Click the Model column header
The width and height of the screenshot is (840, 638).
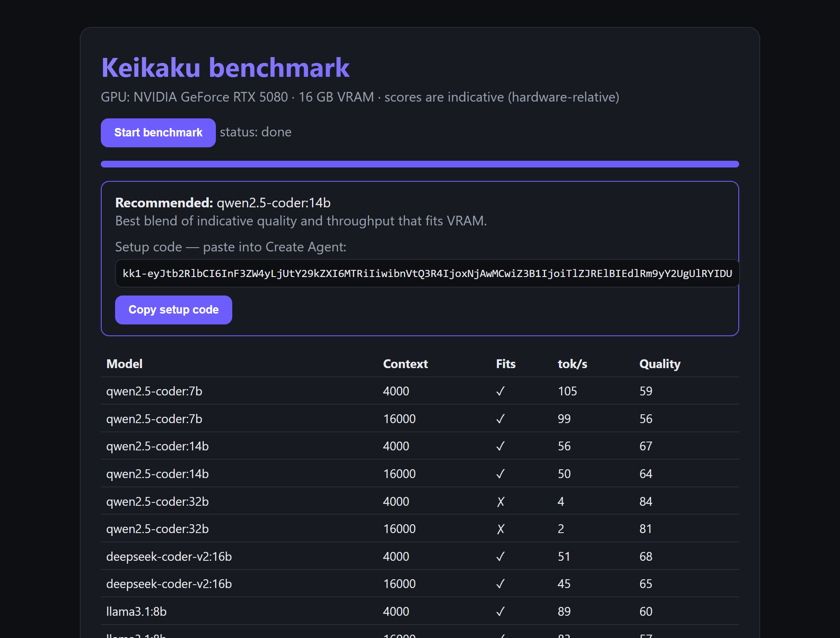point(124,363)
